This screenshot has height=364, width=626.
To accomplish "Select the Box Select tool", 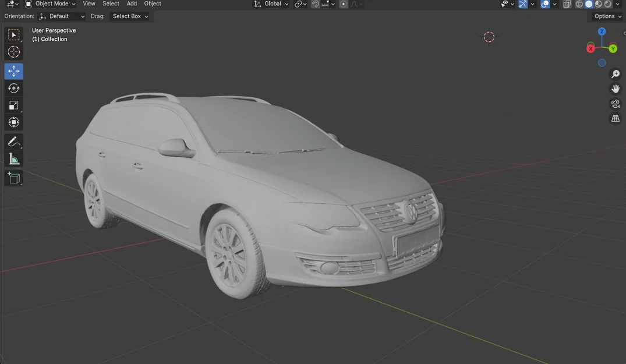I will tap(14, 34).
